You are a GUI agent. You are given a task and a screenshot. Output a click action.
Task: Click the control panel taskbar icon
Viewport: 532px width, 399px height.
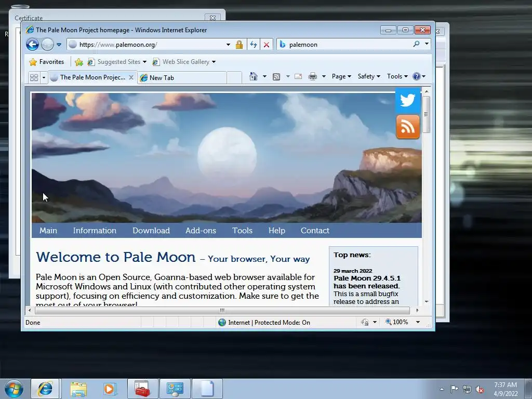[x=175, y=389]
